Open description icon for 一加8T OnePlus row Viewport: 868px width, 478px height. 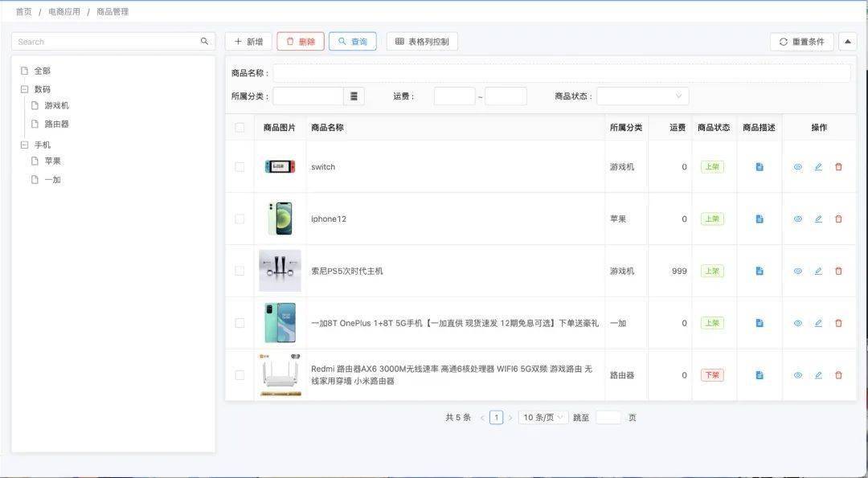pyautogui.click(x=759, y=322)
